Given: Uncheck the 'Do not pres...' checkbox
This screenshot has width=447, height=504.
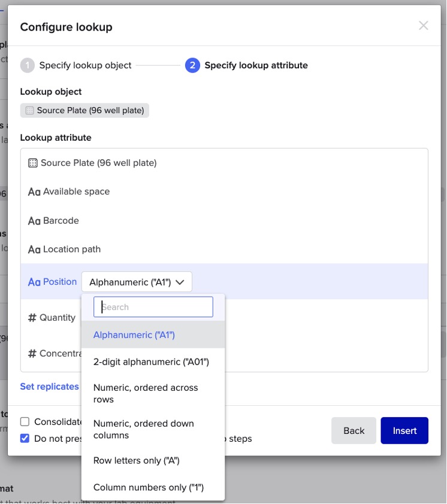Looking at the screenshot, I should pos(25,438).
